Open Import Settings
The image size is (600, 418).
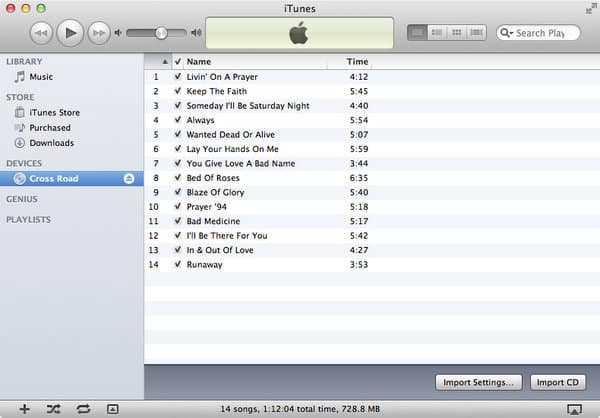478,382
